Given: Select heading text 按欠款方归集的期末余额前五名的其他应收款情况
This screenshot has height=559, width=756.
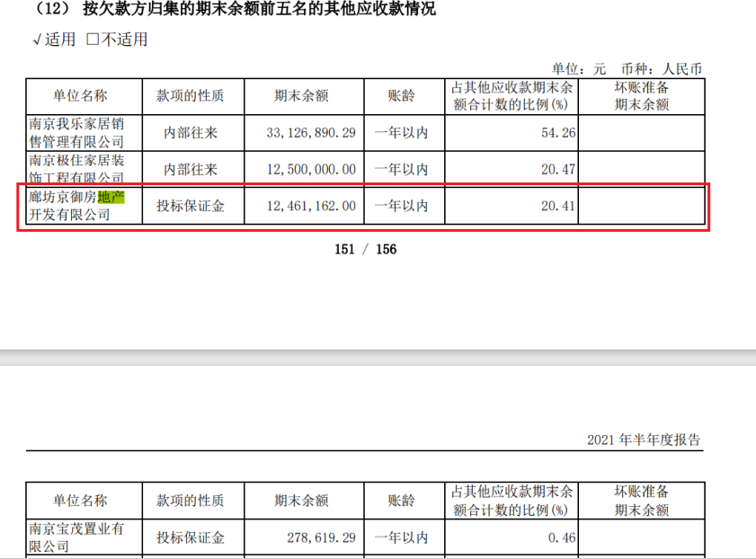Looking at the screenshot, I should [x=259, y=8].
